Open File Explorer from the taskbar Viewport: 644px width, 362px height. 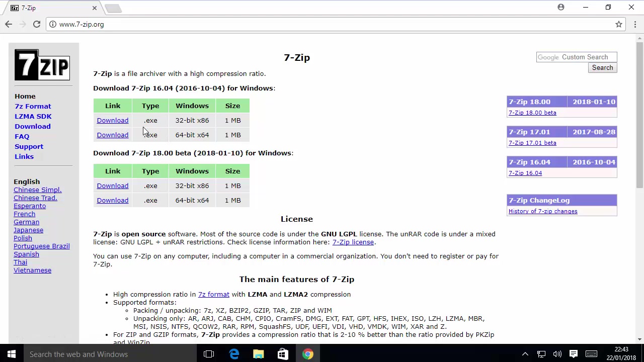(259, 354)
